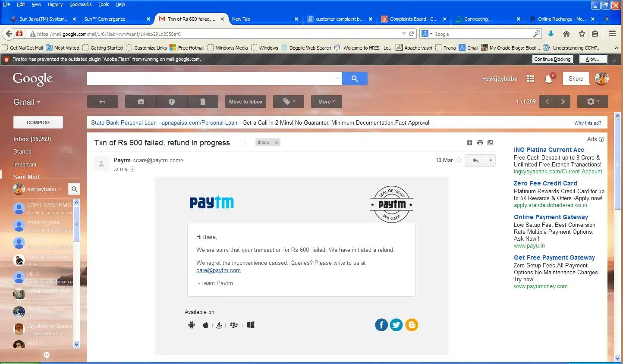Open the Settings gear dropdown

click(593, 102)
